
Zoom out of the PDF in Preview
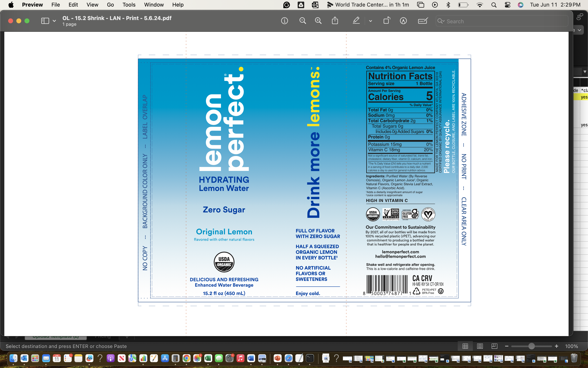(303, 21)
